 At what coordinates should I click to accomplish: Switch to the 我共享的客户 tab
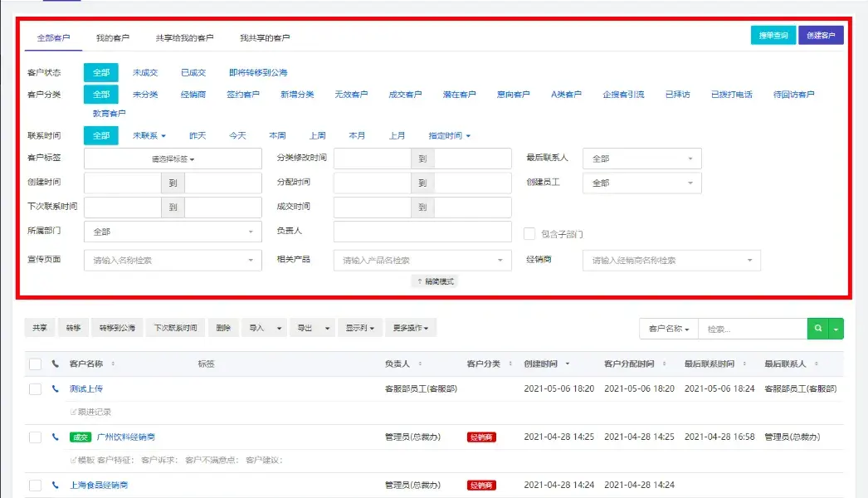(x=265, y=37)
